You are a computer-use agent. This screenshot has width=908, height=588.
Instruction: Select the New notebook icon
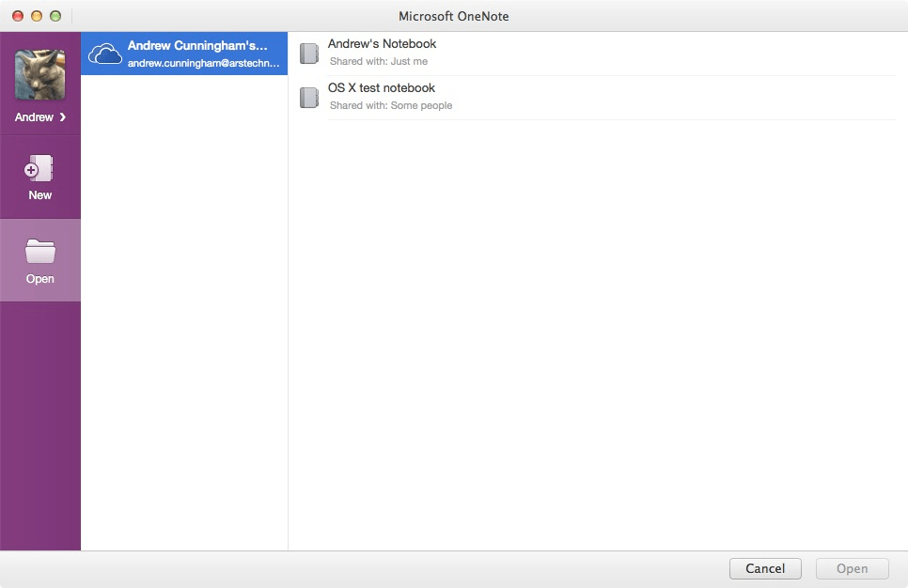pos(39,167)
